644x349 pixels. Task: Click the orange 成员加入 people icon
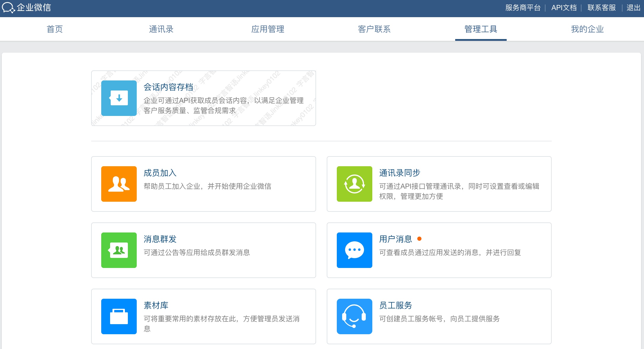tap(119, 184)
